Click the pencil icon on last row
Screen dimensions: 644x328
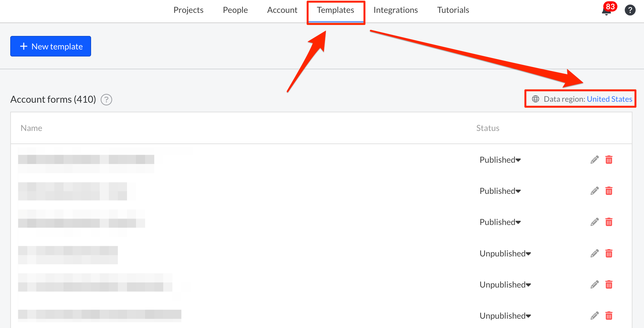594,316
